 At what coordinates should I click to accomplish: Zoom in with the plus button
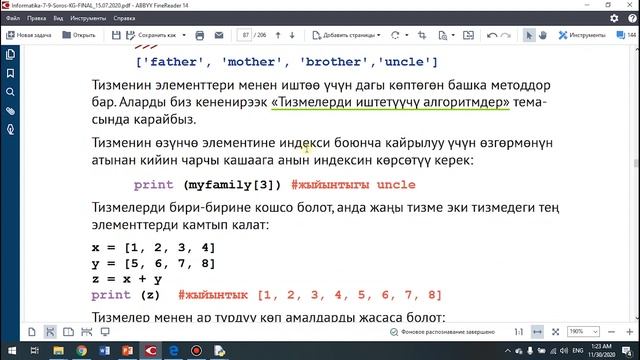click(x=629, y=332)
